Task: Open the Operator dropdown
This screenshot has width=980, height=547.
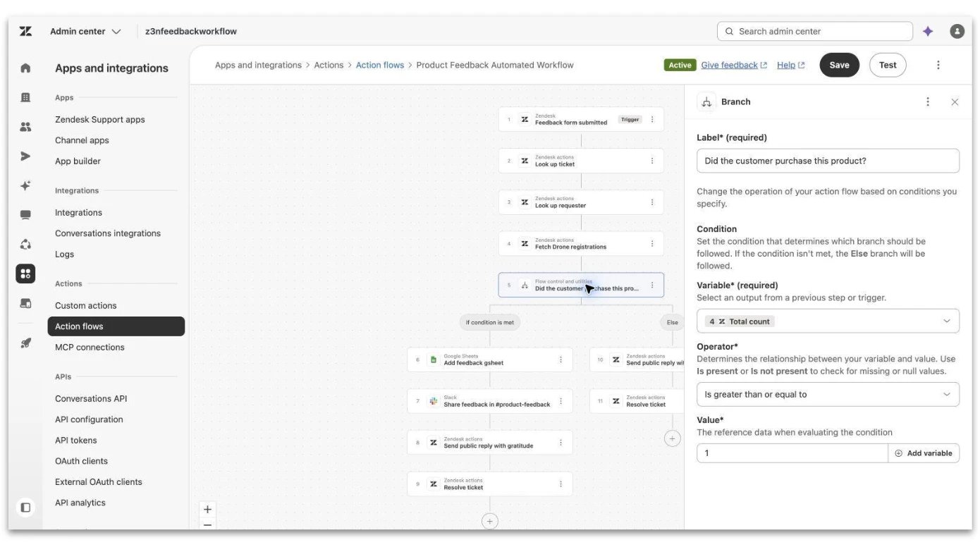Action: [x=828, y=395]
